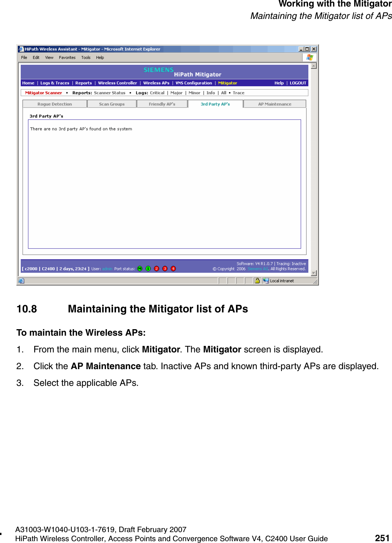Click the padlock security icon in status bar
Screen dimensions: 392x543
[x=257, y=280]
